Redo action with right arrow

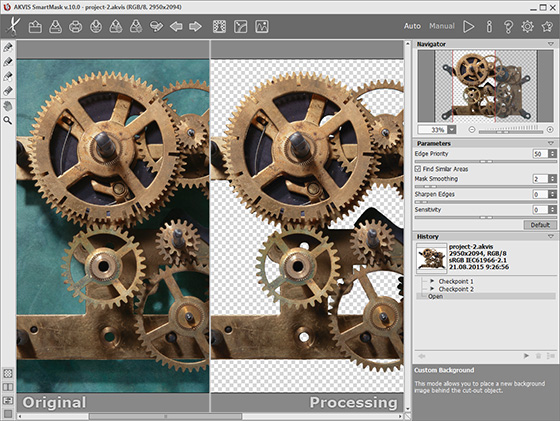pyautogui.click(x=195, y=26)
